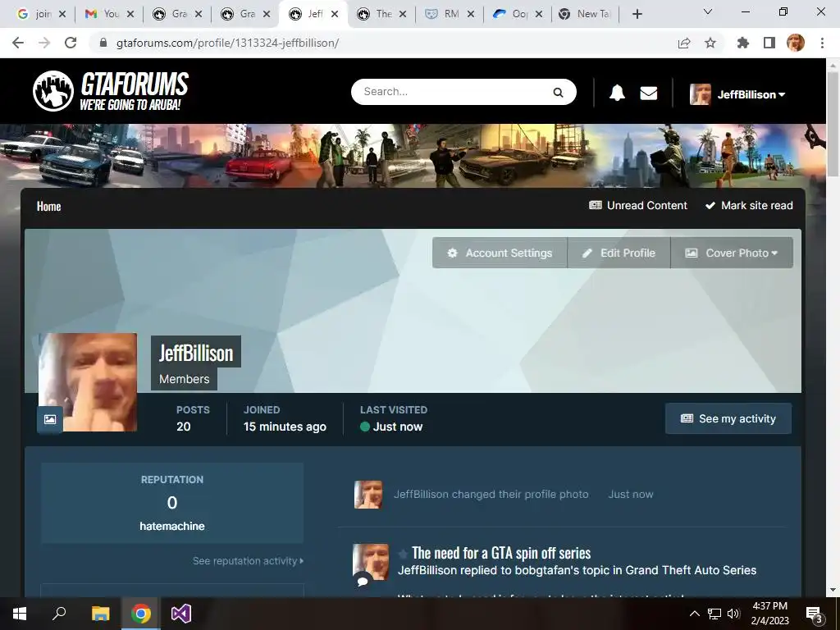Switch to the Gmail tab
840x630 pixels.
click(110, 14)
